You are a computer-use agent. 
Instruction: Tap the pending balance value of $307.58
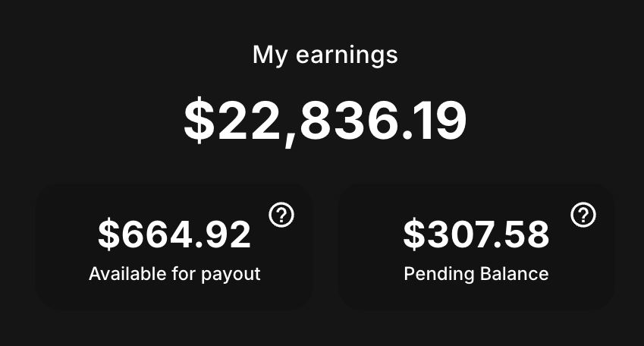pyautogui.click(x=476, y=234)
